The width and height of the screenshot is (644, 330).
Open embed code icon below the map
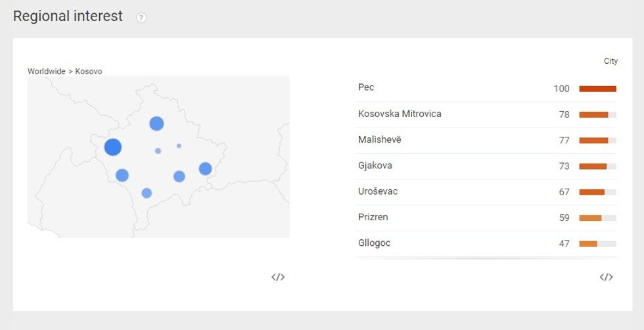(278, 277)
